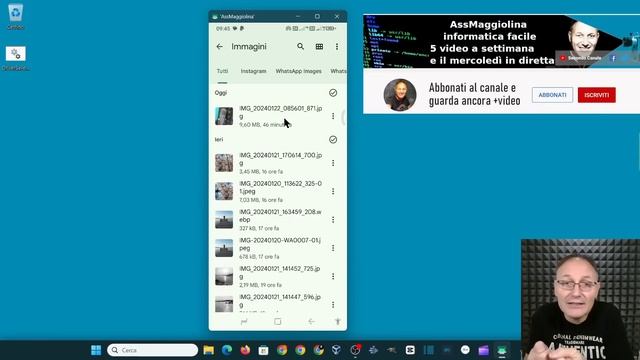Open Recycle Bin desktop icon

[x=16, y=16]
